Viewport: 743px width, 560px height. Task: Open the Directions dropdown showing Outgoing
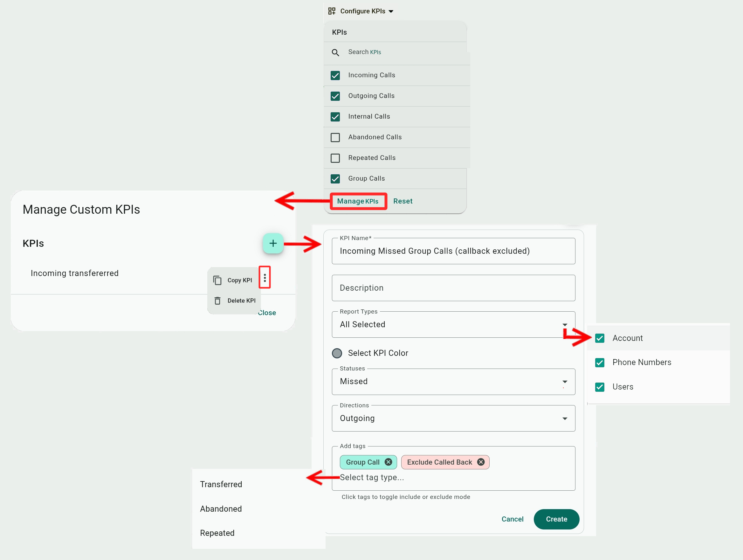click(565, 418)
